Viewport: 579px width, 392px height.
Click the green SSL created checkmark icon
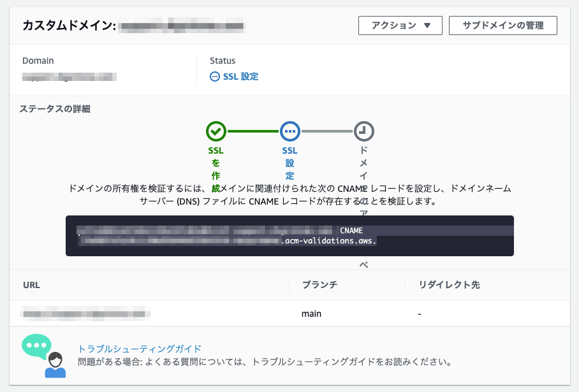coord(216,131)
